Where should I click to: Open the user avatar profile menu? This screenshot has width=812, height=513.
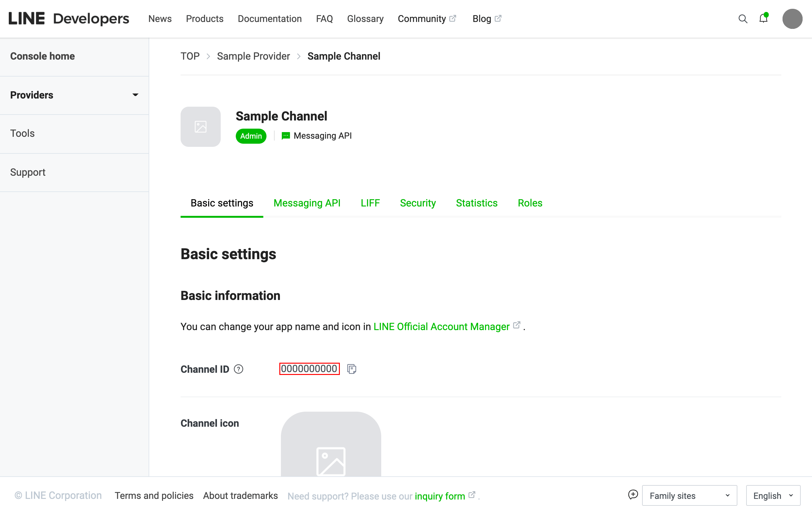(792, 19)
